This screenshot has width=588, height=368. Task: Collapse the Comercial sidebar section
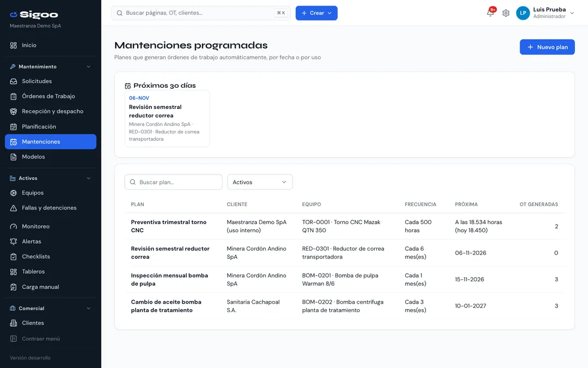point(89,309)
